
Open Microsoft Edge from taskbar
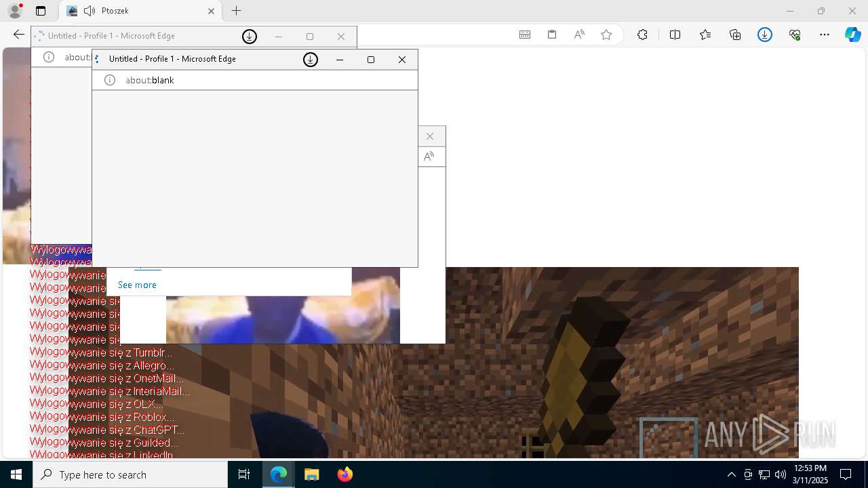(x=279, y=474)
